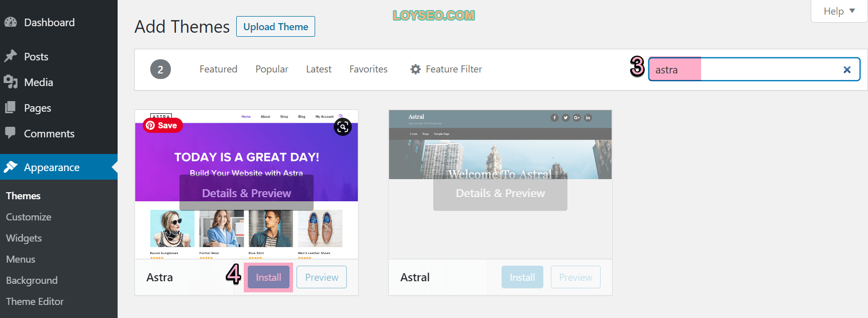Open Customize in Appearance submenu
Viewport: 868px width, 318px height.
[29, 217]
